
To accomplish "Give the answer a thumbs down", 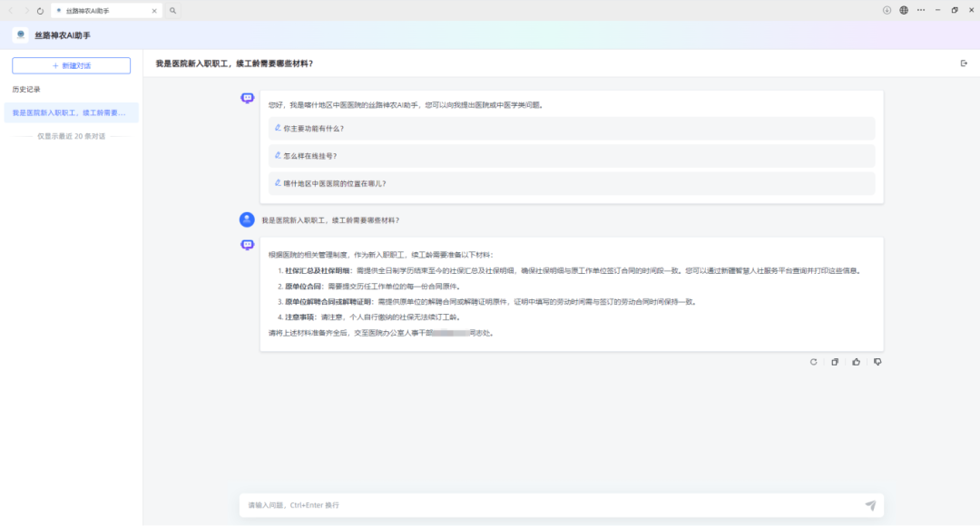I will (877, 362).
